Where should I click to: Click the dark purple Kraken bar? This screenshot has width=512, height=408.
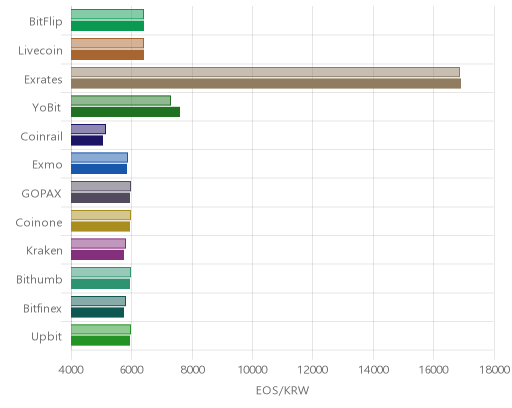tap(98, 255)
